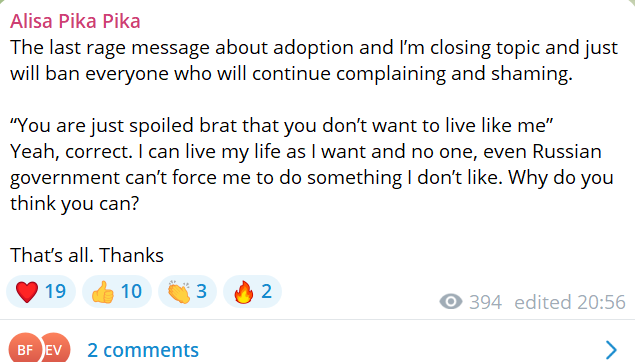Click the thumbs up count 10
This screenshot has height=362, width=635.
[x=131, y=292]
